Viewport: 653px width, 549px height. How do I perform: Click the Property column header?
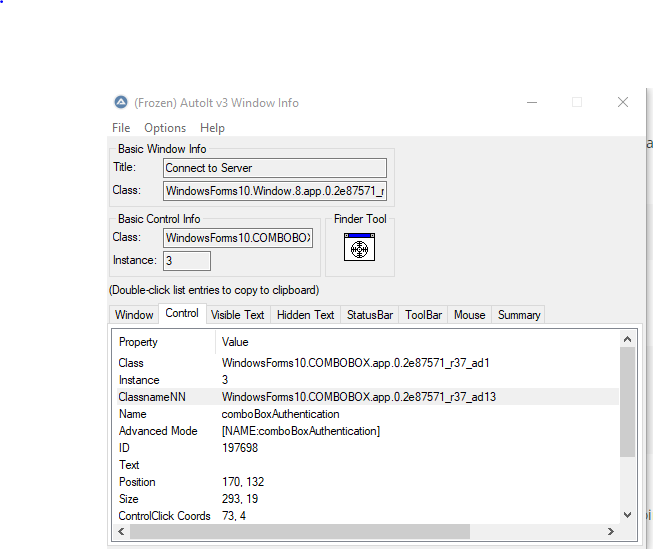[x=165, y=342]
